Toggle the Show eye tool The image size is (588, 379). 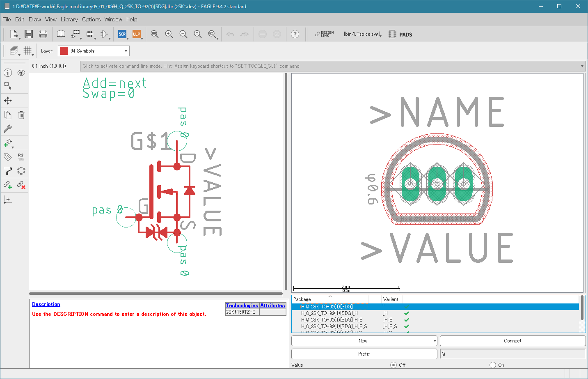(21, 73)
